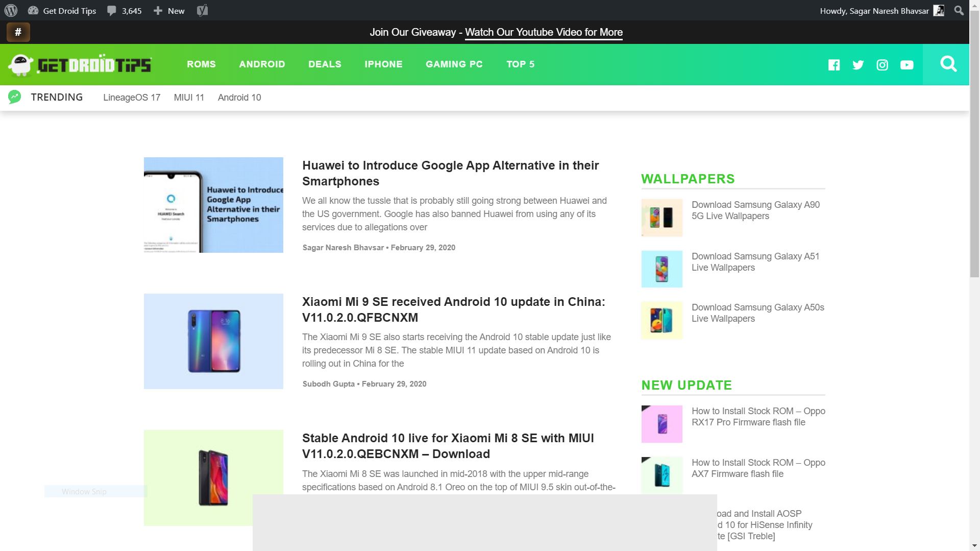This screenshot has width=980, height=551.
Task: Open the DEALS menu
Action: [325, 64]
